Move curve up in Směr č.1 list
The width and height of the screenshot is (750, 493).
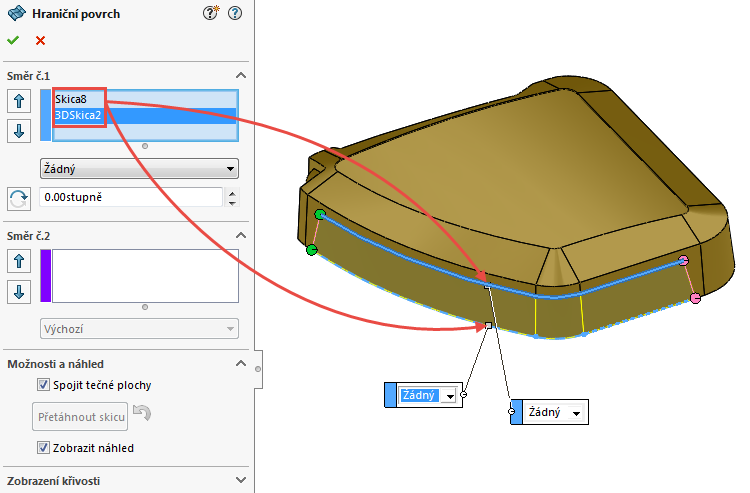coord(19,101)
